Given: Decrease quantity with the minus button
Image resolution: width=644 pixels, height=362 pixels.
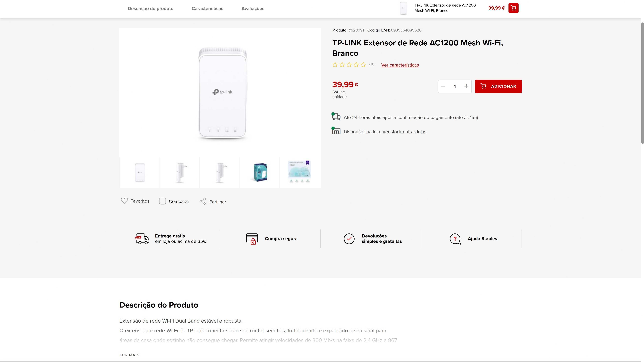Looking at the screenshot, I should [443, 86].
